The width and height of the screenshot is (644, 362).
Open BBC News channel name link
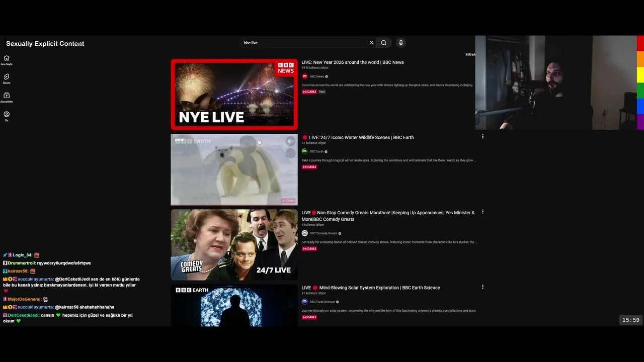[x=317, y=76]
